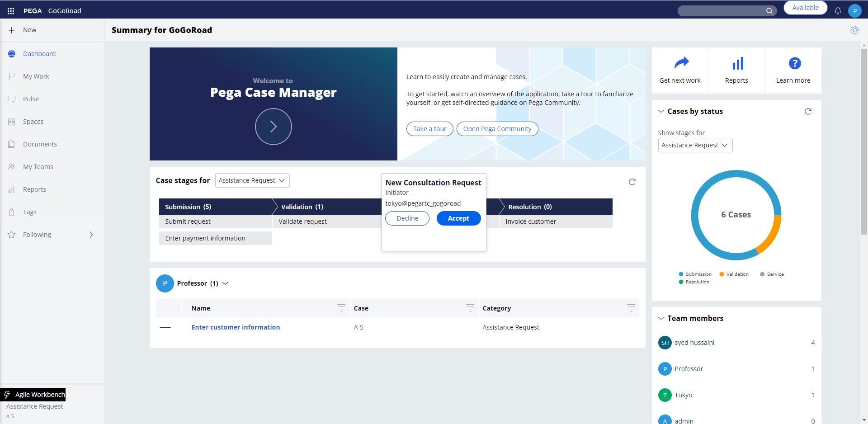Open Dashboard from the sidebar
Image resolution: width=868 pixels, height=424 pixels.
(39, 54)
